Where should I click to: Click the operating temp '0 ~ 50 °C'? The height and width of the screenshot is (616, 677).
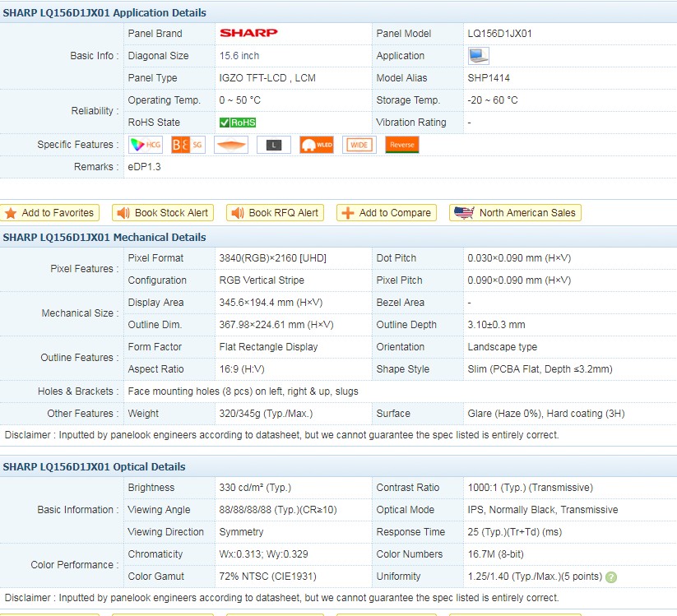pos(239,100)
